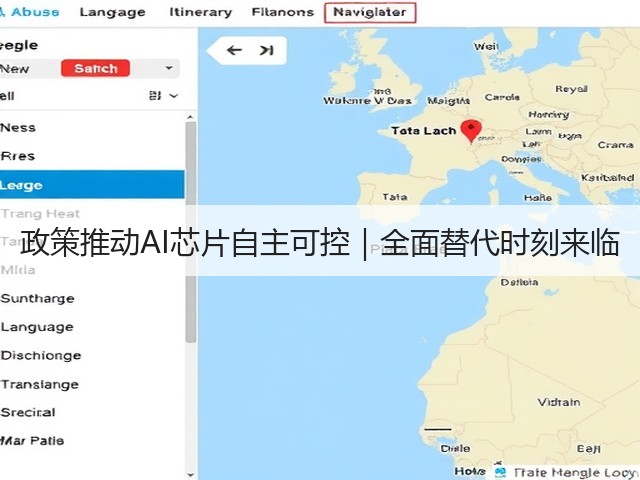
Task: Open the Itinerary menu item
Action: 200,12
